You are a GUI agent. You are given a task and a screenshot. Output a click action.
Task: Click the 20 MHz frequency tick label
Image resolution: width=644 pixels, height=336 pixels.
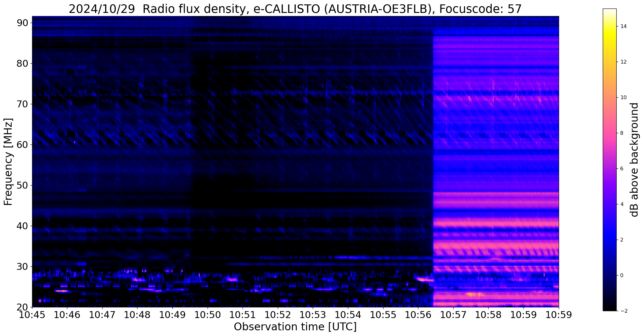22,307
